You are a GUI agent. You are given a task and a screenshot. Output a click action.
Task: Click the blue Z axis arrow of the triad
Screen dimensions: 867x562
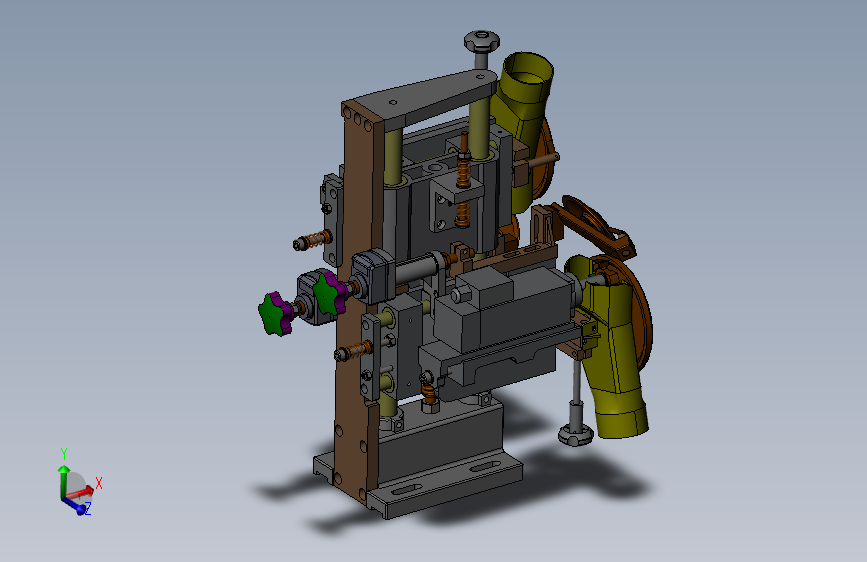75,506
